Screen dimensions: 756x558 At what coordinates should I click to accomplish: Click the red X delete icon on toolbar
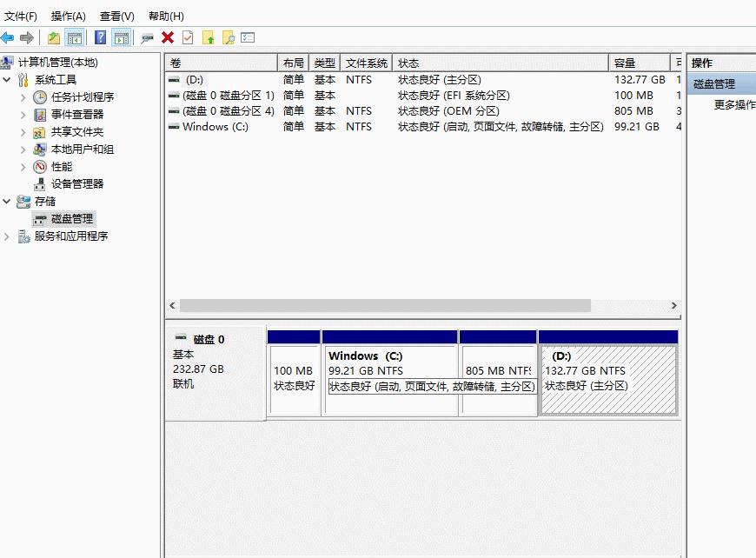click(x=168, y=37)
